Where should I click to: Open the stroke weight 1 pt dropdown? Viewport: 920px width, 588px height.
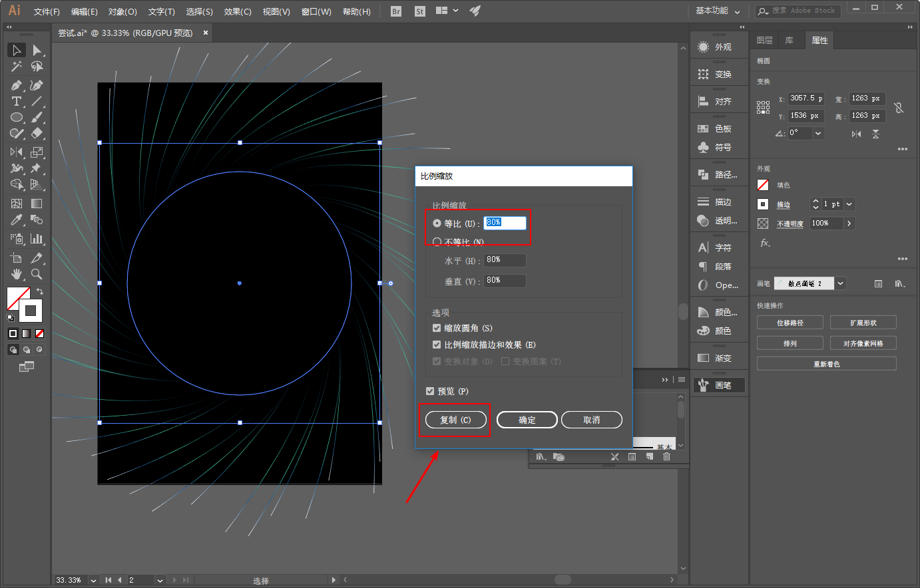coord(849,204)
